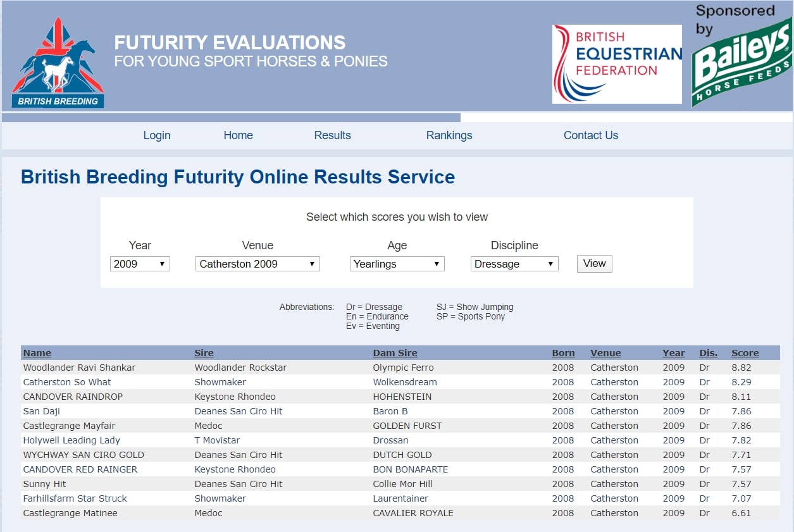Click the Futurity Evaluations header title
This screenshot has width=794, height=532.
click(230, 43)
